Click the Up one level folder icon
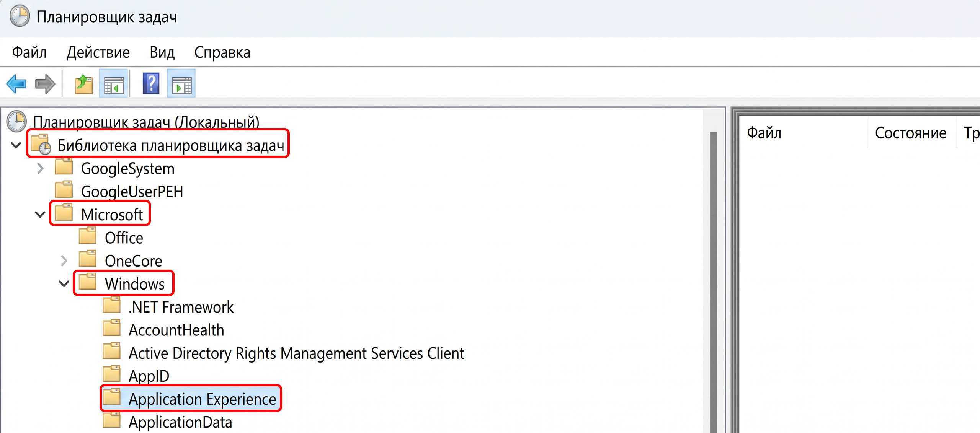Image resolution: width=980 pixels, height=433 pixels. click(x=84, y=84)
